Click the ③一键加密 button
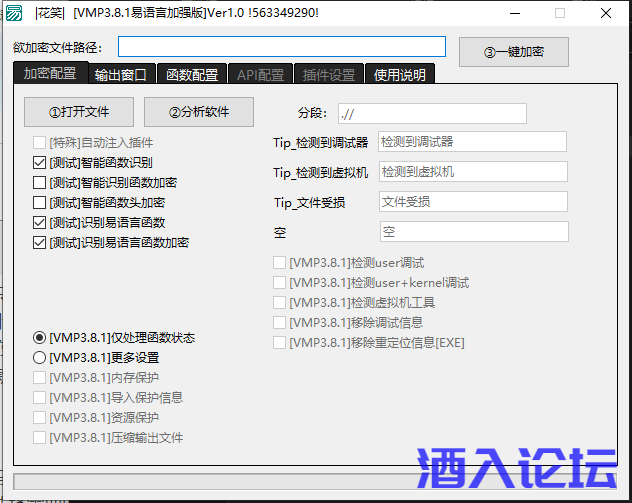632x503 pixels. [514, 52]
